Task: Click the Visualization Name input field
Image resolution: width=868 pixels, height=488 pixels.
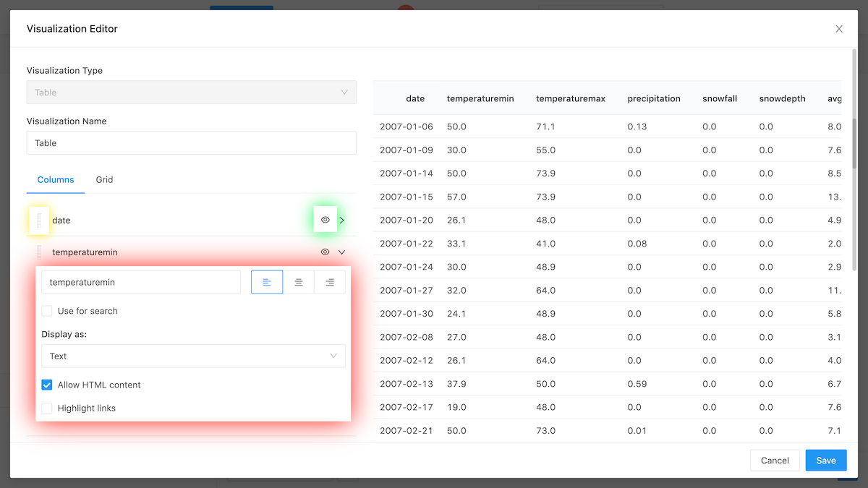Action: click(191, 143)
